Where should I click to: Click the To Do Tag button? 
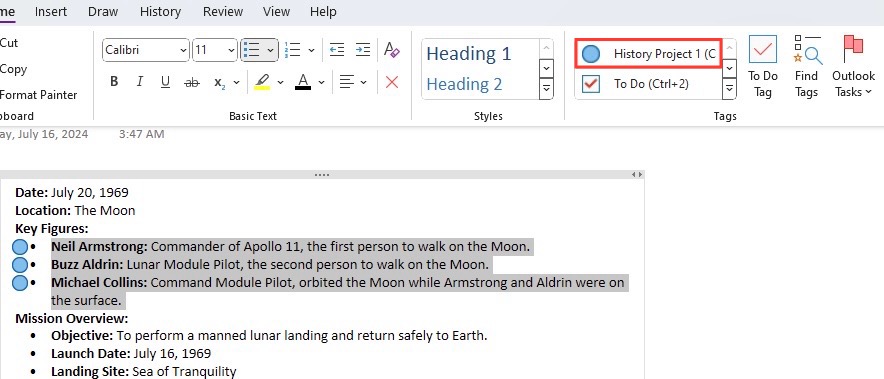pyautogui.click(x=762, y=66)
